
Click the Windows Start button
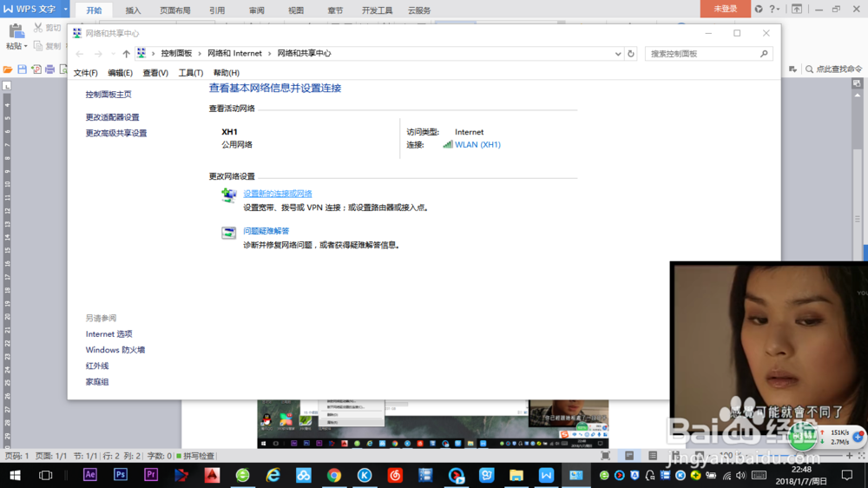click(x=15, y=475)
